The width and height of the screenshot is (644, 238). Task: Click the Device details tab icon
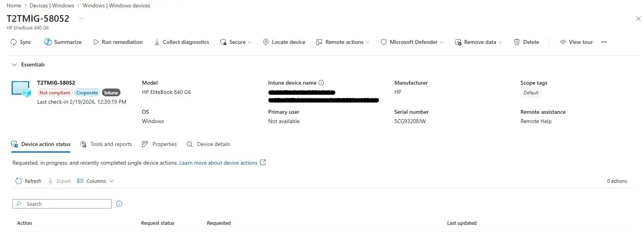[189, 144]
